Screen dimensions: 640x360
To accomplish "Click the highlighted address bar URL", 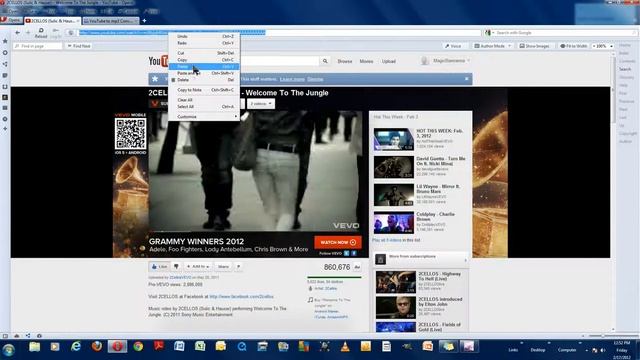I will pos(172,32).
